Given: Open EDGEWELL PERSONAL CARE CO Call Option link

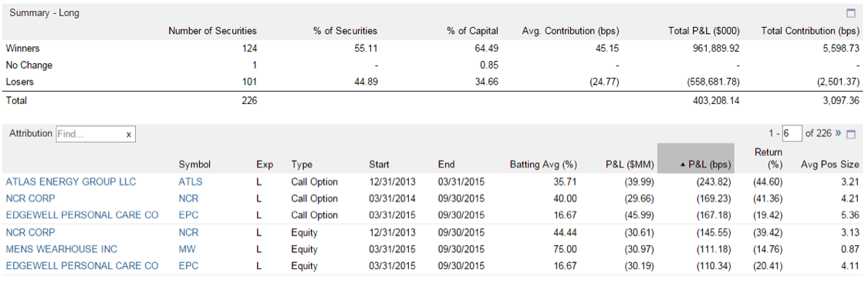Looking at the screenshot, I should pyautogui.click(x=82, y=214).
